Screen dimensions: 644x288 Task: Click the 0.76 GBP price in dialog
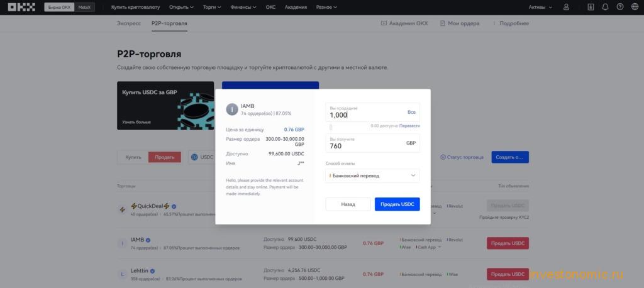click(294, 130)
